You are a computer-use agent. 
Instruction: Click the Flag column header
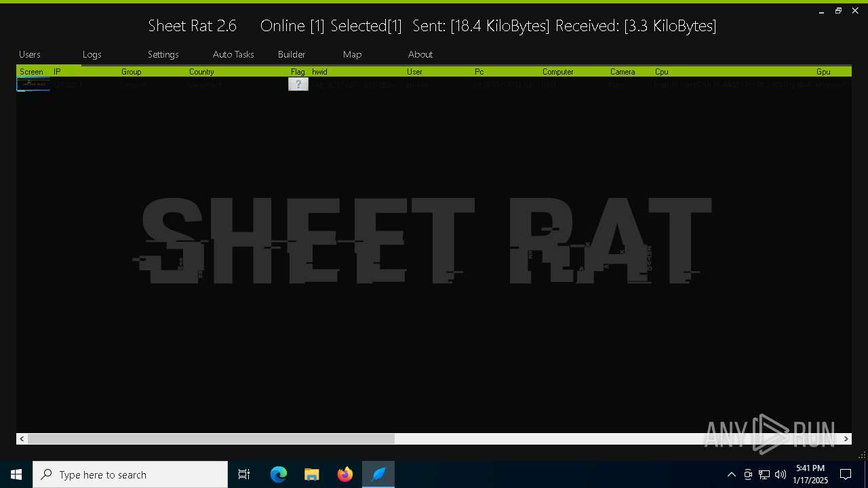[298, 72]
